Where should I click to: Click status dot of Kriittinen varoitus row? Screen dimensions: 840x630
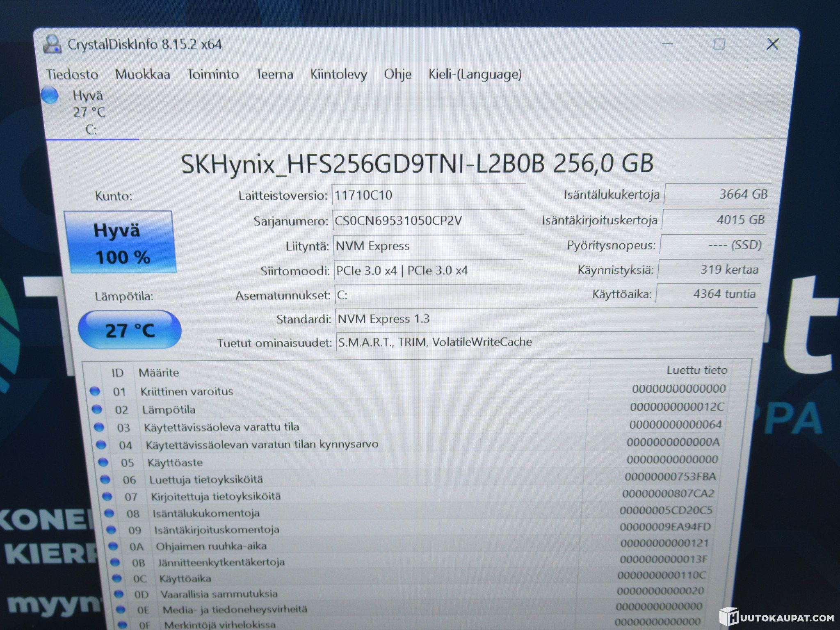coord(95,391)
